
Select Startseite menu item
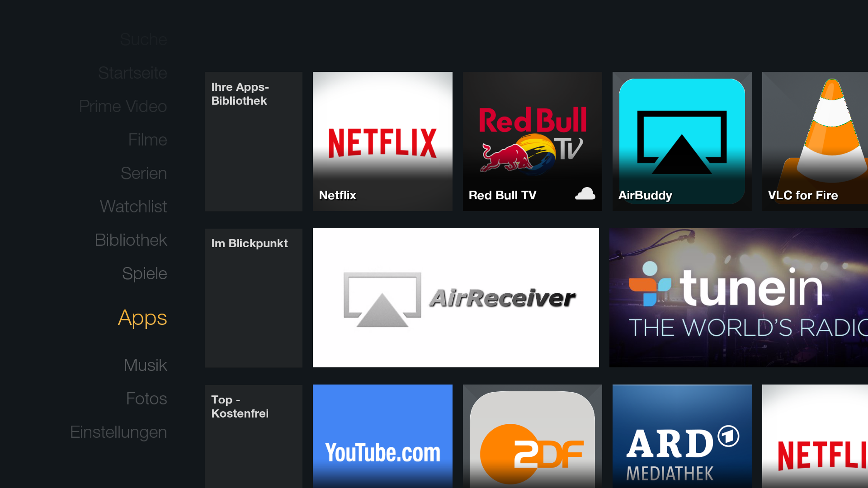[132, 72]
